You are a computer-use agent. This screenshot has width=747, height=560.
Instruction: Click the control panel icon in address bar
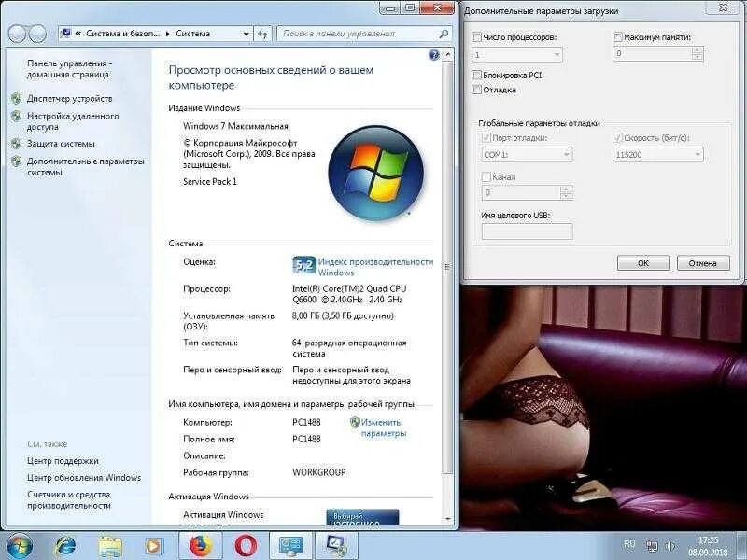66,34
